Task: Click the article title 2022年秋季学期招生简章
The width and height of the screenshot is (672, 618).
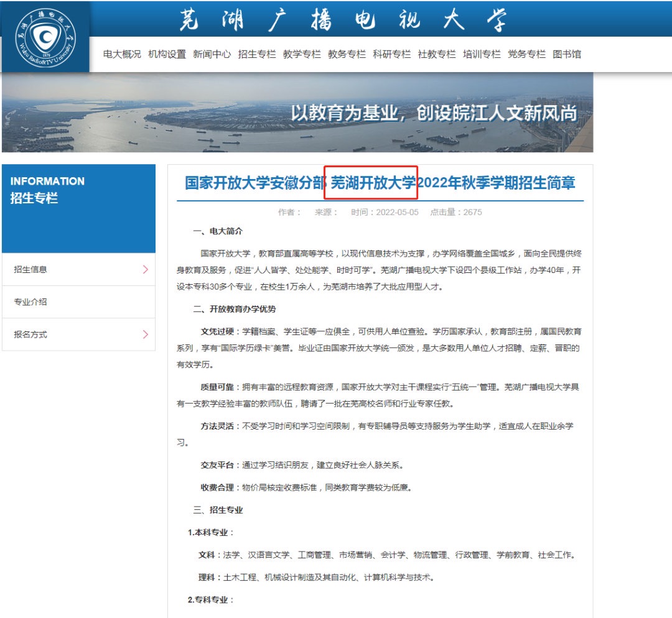Action: coord(496,183)
